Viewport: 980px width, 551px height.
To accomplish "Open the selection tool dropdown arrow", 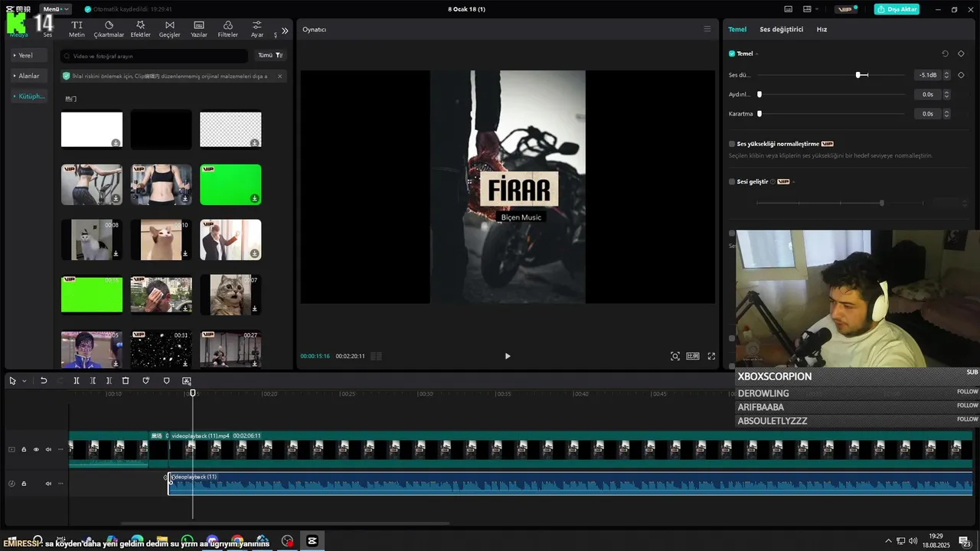I will 24,381.
